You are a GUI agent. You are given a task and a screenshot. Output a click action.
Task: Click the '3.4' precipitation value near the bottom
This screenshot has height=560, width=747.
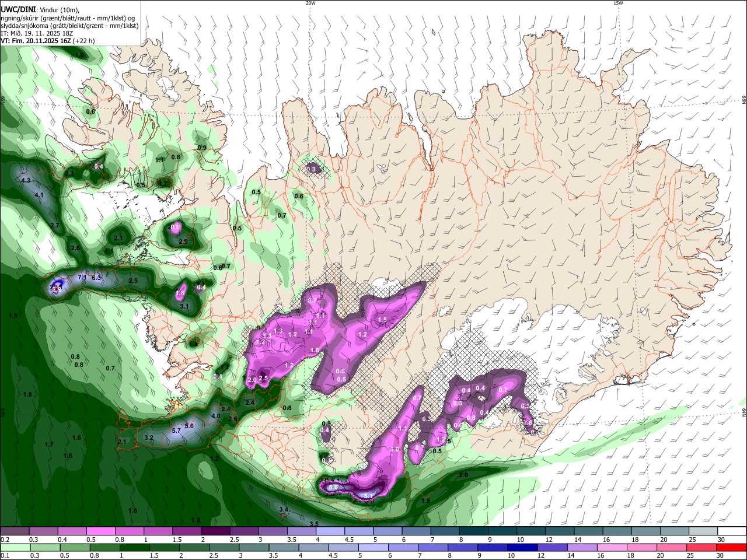coord(284,510)
